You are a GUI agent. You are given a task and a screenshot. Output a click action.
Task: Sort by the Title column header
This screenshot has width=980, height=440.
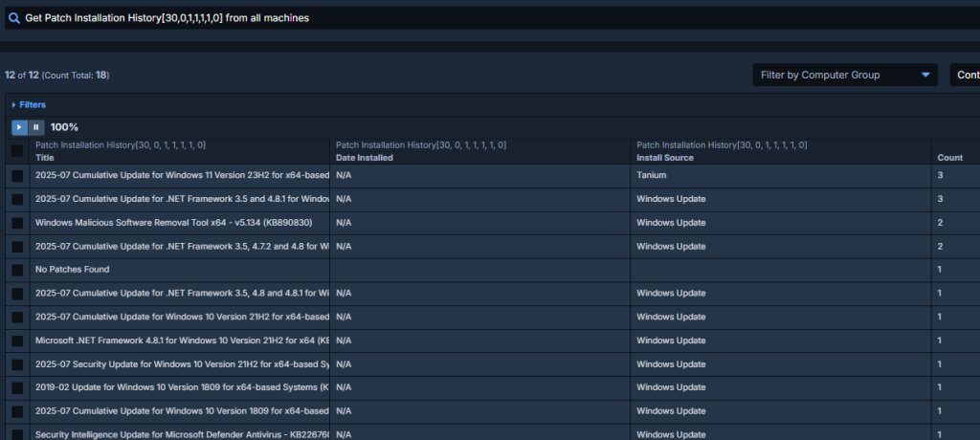45,158
